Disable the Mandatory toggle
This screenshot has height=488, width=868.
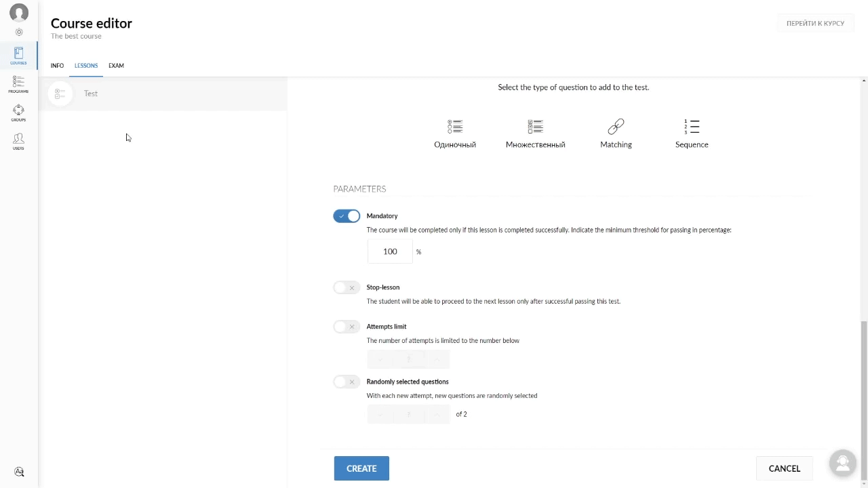pyautogui.click(x=347, y=216)
